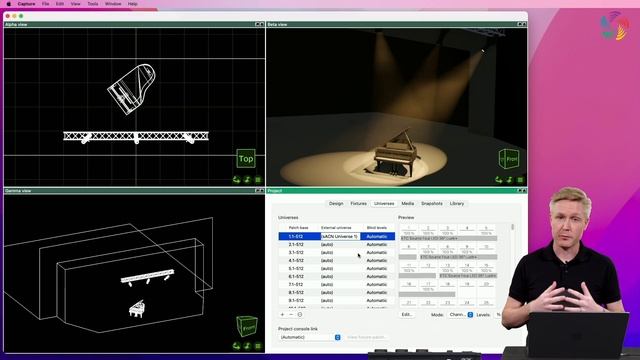The image size is (640, 360).
Task: Remove the universe with the minus icon
Action: (x=291, y=314)
